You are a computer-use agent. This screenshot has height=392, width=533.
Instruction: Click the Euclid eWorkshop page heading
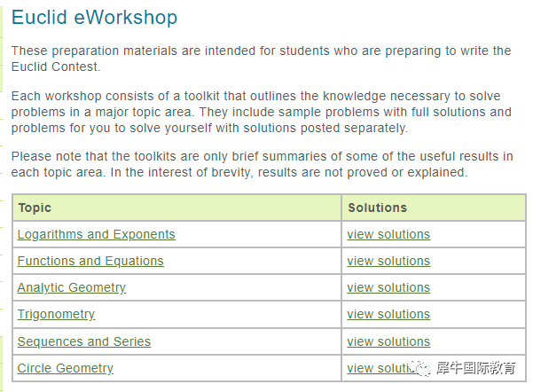click(x=95, y=17)
